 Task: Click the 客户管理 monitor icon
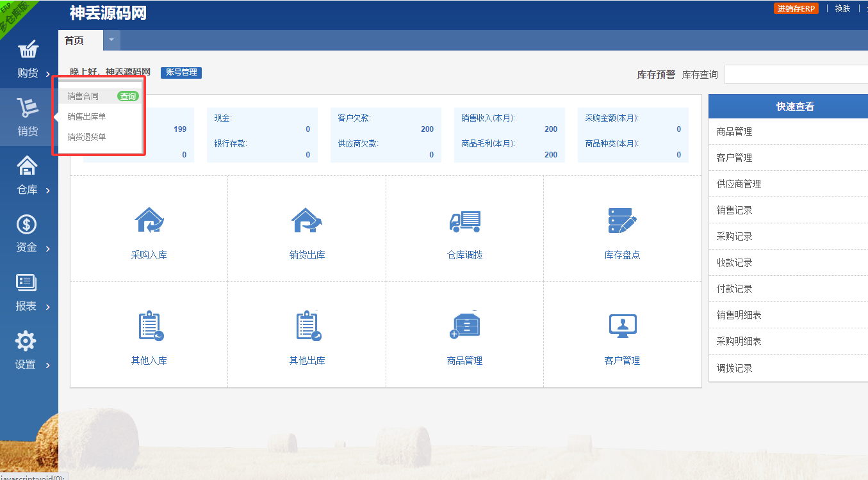622,326
